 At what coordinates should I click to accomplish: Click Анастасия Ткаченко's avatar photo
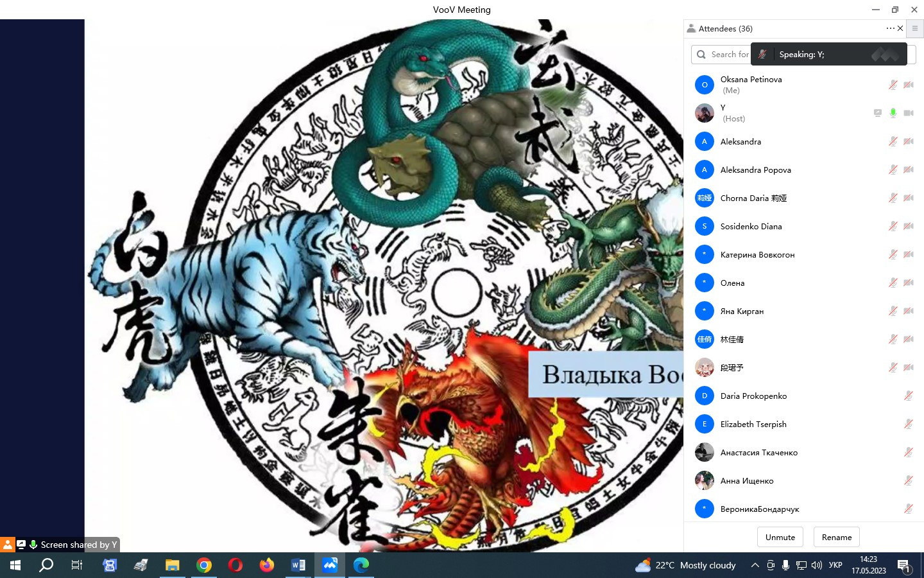705,452
